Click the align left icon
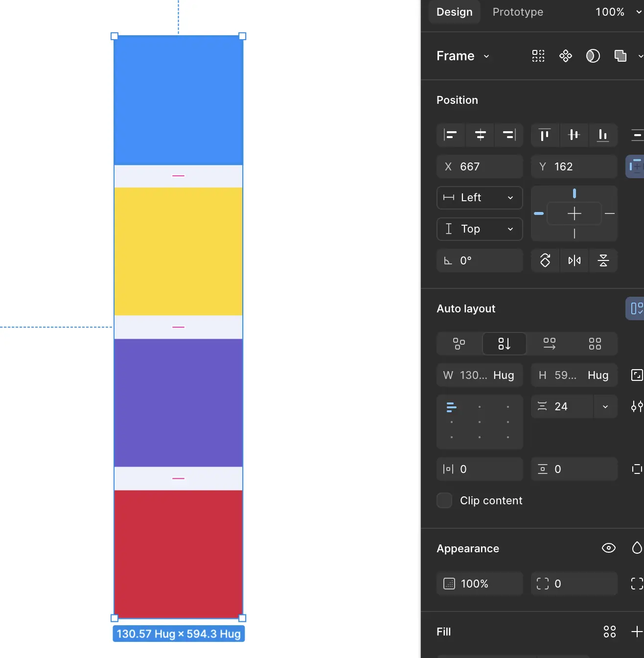 450,135
